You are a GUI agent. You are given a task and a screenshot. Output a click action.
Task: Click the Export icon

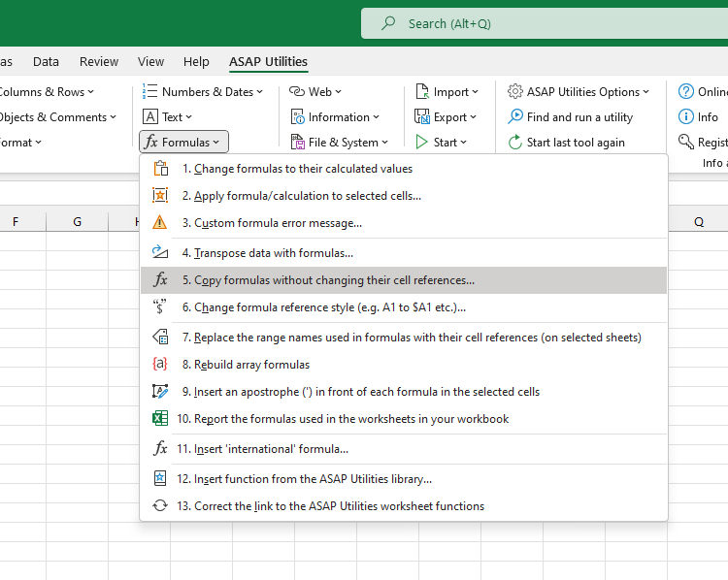tap(422, 116)
